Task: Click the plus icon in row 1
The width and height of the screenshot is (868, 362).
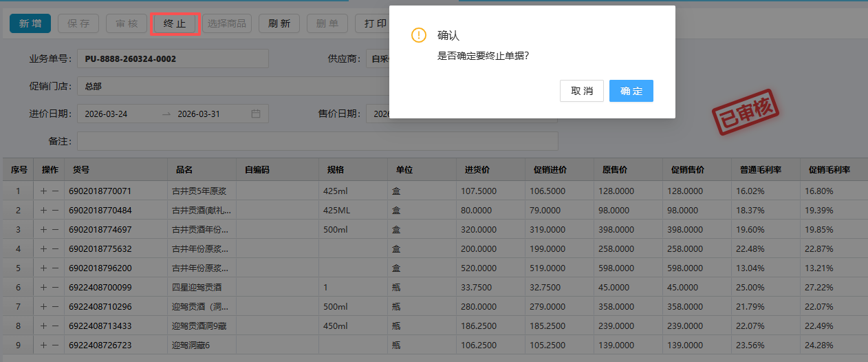Action: pyautogui.click(x=44, y=191)
